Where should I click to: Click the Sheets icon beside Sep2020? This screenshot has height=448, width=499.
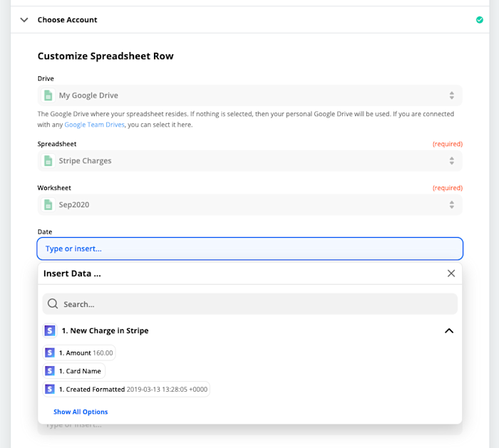pyautogui.click(x=48, y=205)
